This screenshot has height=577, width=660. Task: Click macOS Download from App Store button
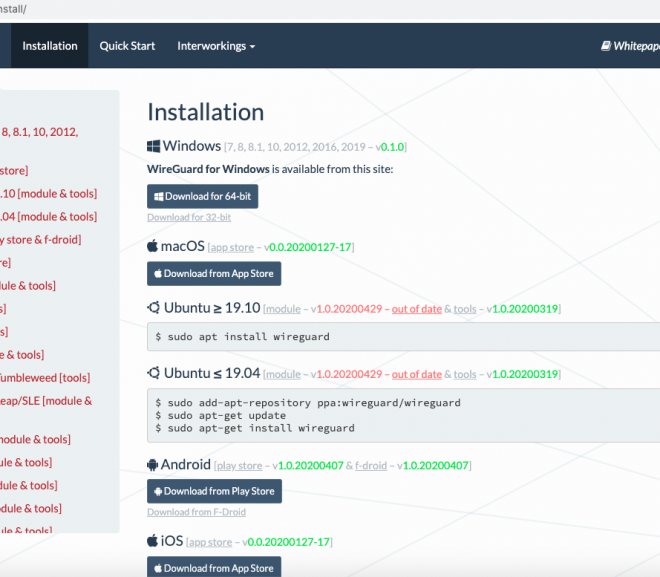click(x=214, y=274)
